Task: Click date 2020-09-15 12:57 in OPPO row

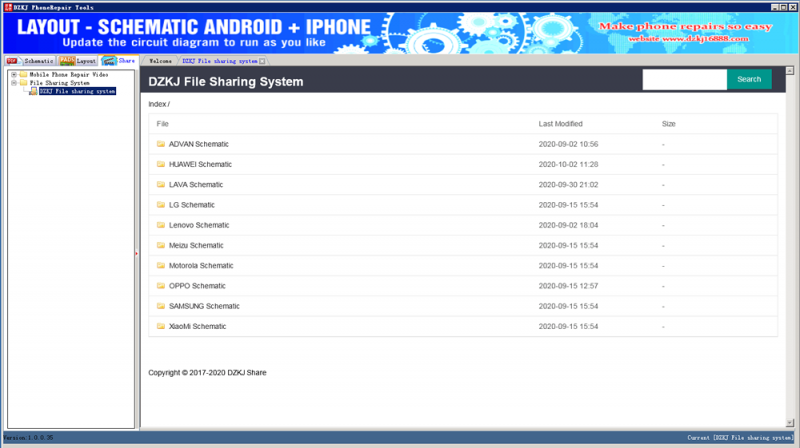Action: 568,286
